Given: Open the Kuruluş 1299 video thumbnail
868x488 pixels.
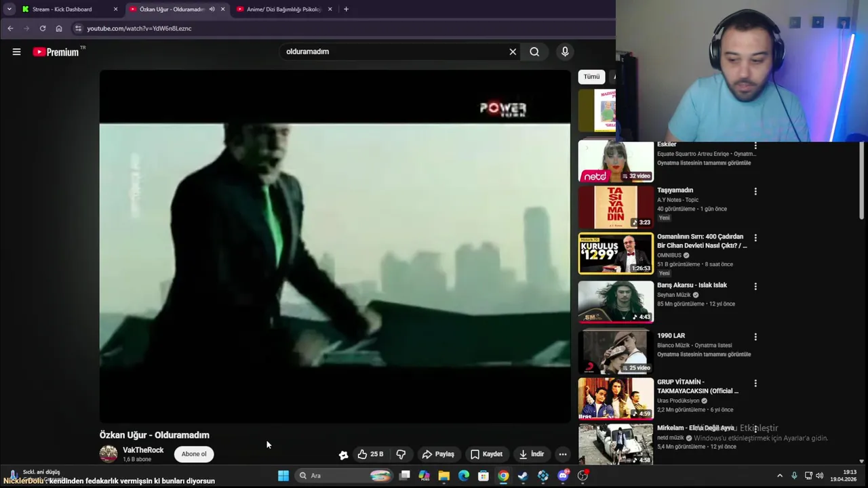Looking at the screenshot, I should [616, 253].
